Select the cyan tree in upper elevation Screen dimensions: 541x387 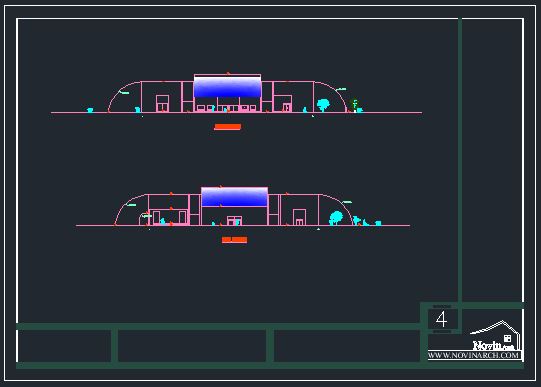[x=323, y=105]
